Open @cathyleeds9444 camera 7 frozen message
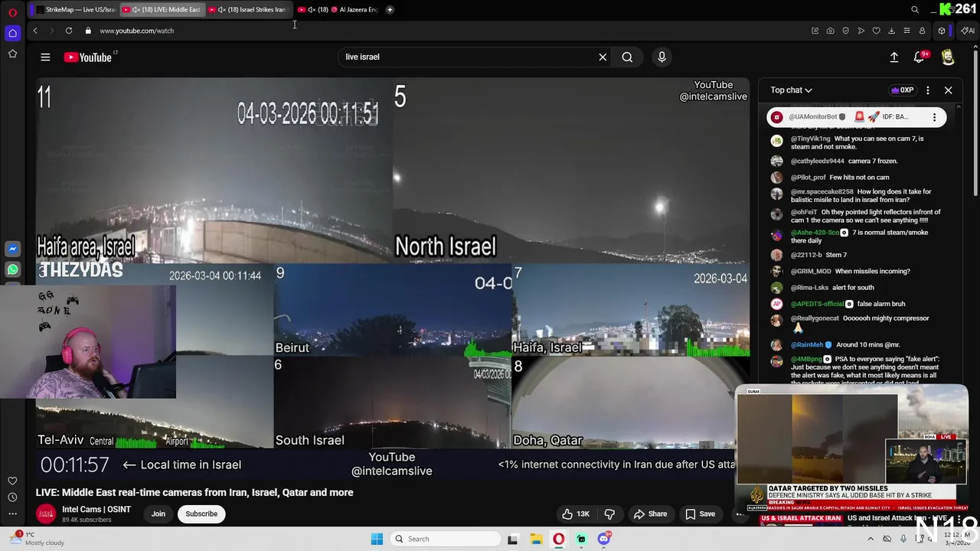 pyautogui.click(x=844, y=161)
